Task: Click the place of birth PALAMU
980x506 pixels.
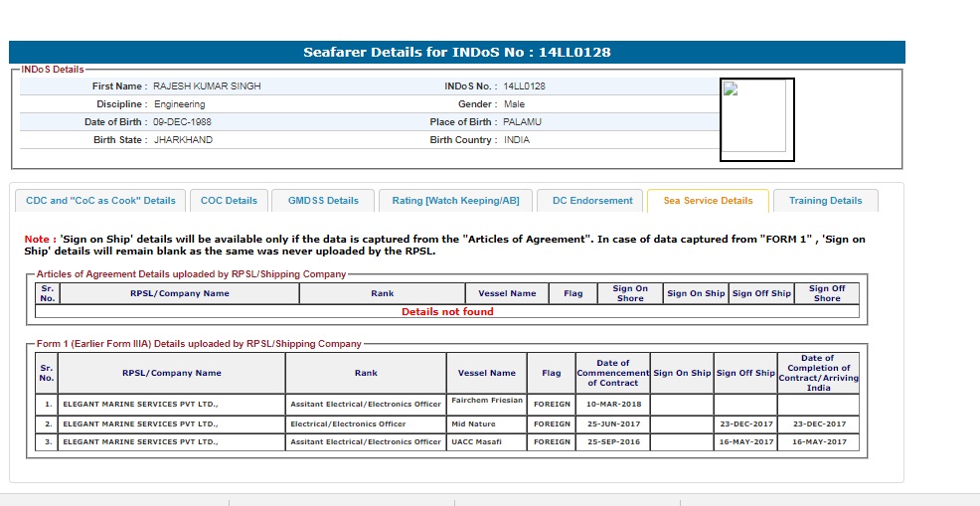Action: point(522,122)
